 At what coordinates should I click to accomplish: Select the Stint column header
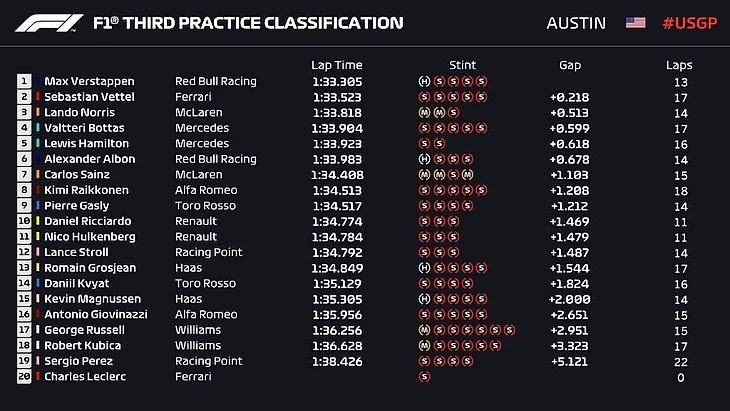tap(463, 65)
